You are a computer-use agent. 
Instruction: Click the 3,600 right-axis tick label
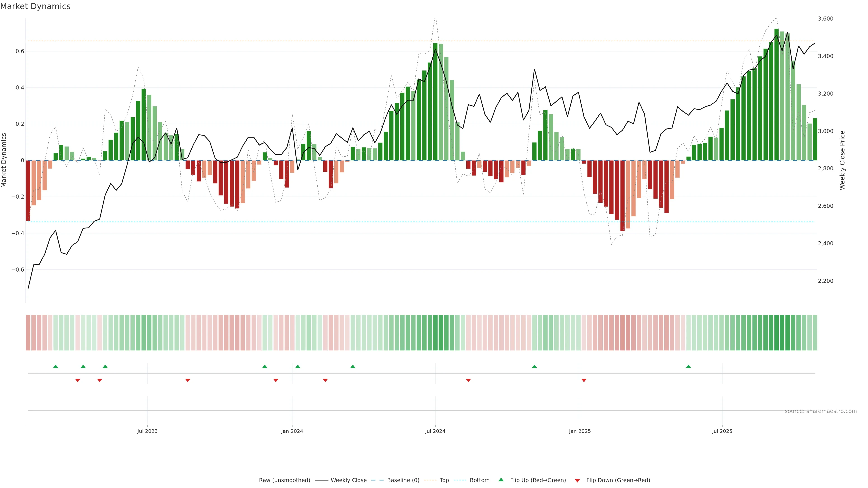826,19
